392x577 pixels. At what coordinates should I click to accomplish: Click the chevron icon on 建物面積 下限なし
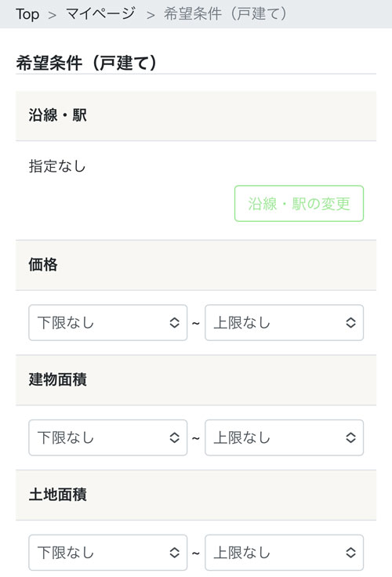(175, 437)
